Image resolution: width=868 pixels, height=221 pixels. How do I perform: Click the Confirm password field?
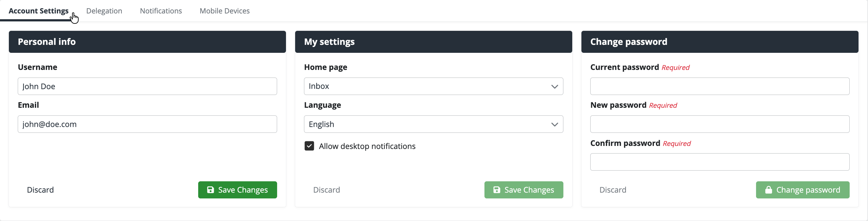pos(719,162)
